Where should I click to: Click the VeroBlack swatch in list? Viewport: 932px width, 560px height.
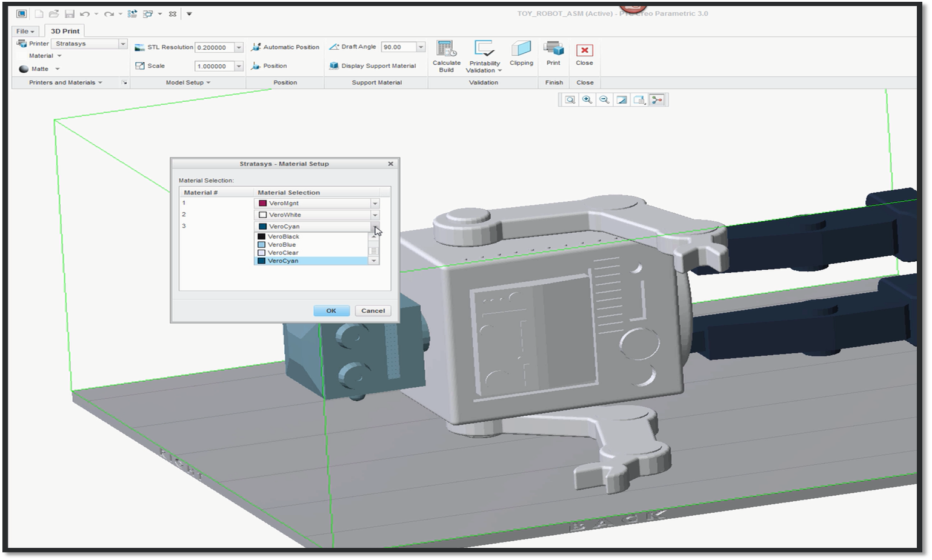(x=262, y=236)
